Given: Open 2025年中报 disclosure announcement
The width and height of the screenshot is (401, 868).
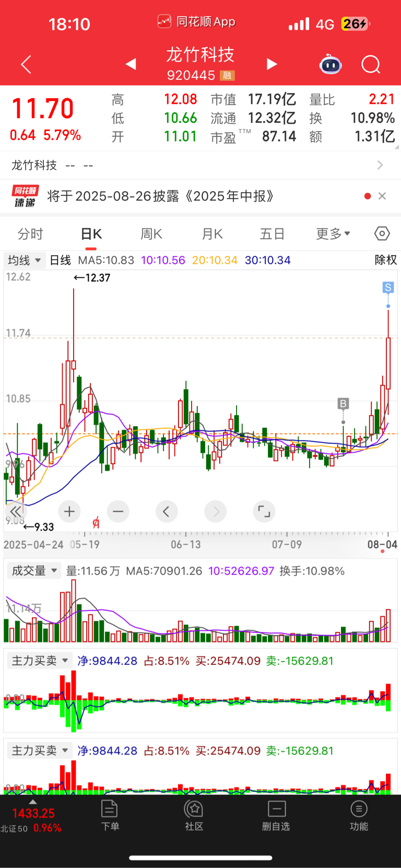Looking at the screenshot, I should [x=161, y=196].
